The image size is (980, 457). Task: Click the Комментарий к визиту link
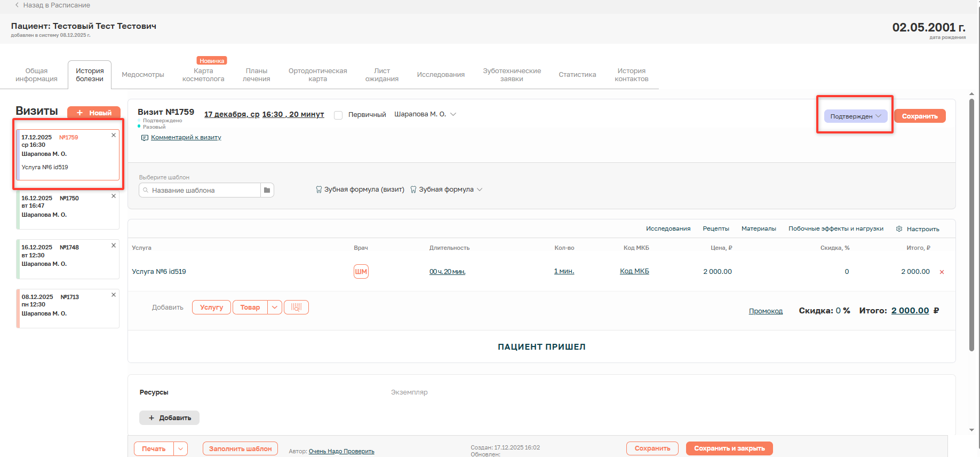point(186,137)
